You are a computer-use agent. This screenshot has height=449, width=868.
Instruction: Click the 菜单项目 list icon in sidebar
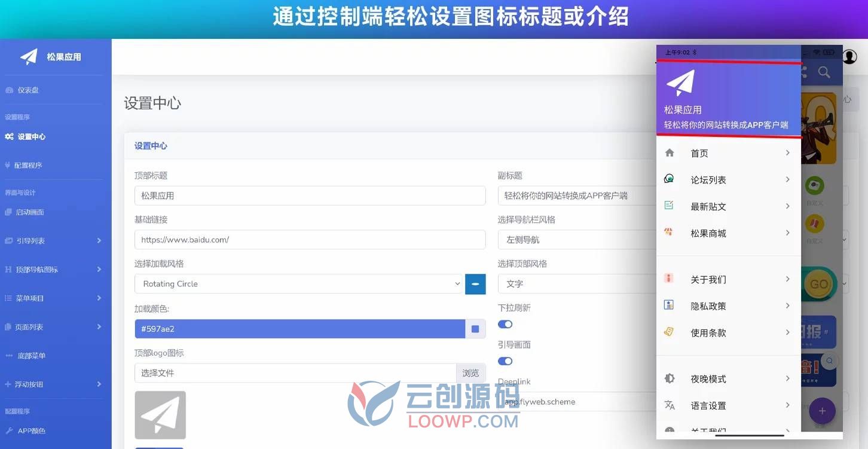click(8, 298)
